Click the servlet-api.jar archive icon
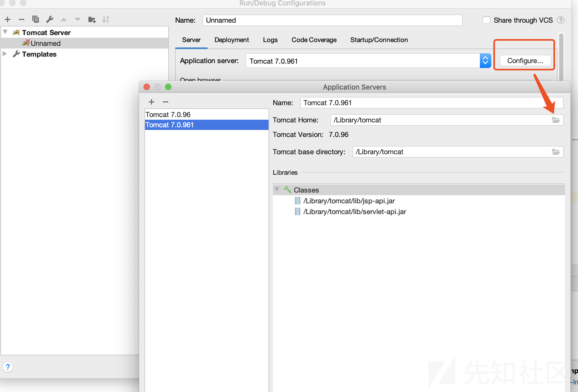This screenshot has width=578, height=392. click(x=298, y=211)
